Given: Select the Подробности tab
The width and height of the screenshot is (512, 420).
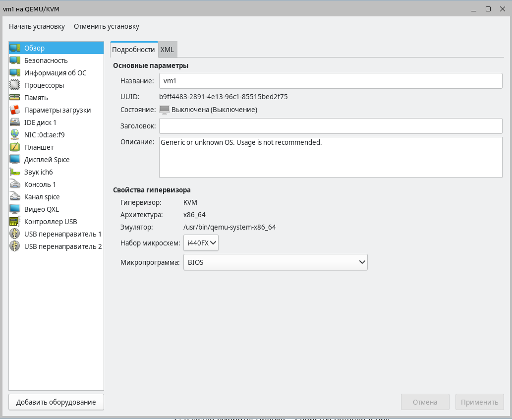Looking at the screenshot, I should (x=133, y=50).
